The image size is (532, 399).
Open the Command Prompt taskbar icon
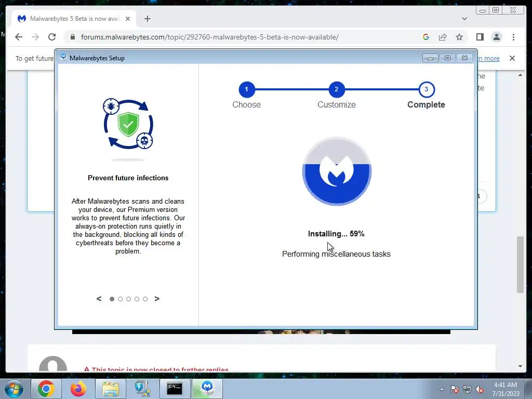(x=175, y=389)
